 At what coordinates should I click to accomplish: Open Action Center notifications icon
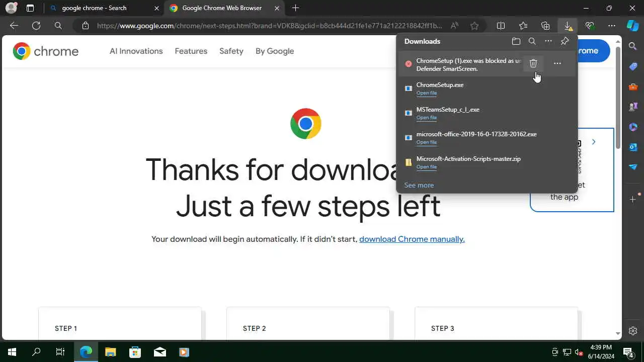click(629, 352)
